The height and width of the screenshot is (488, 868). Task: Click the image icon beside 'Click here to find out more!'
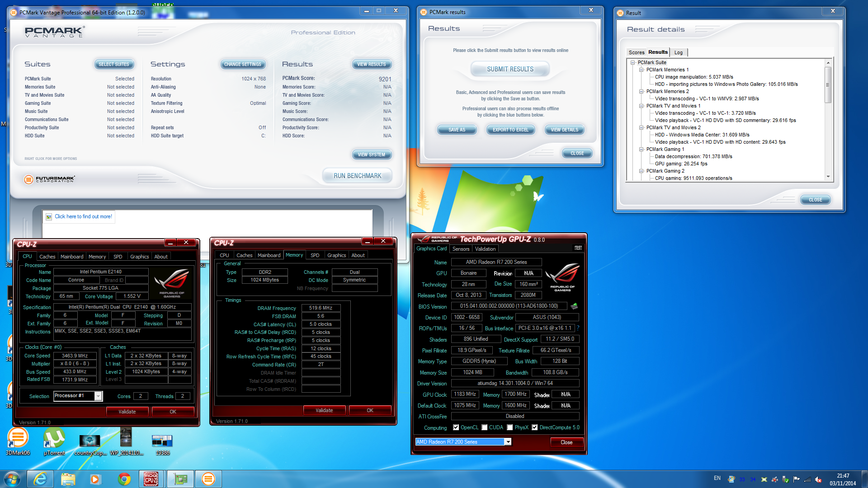(x=49, y=217)
